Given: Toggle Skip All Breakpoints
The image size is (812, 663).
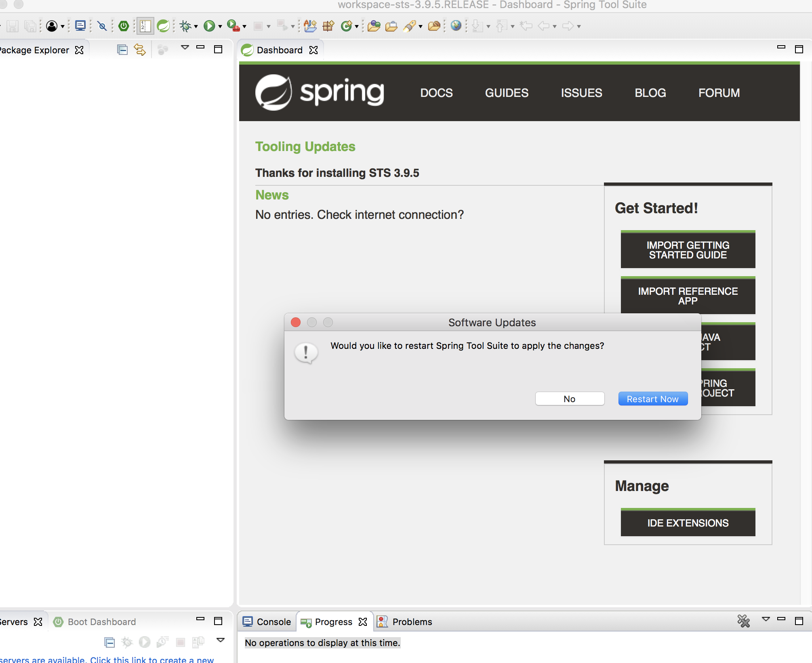Looking at the screenshot, I should coord(102,26).
